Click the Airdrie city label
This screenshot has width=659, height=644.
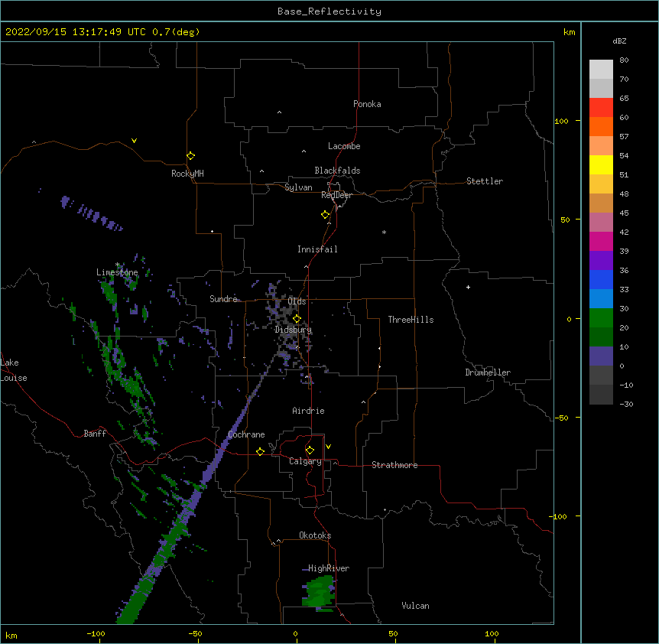[308, 411]
